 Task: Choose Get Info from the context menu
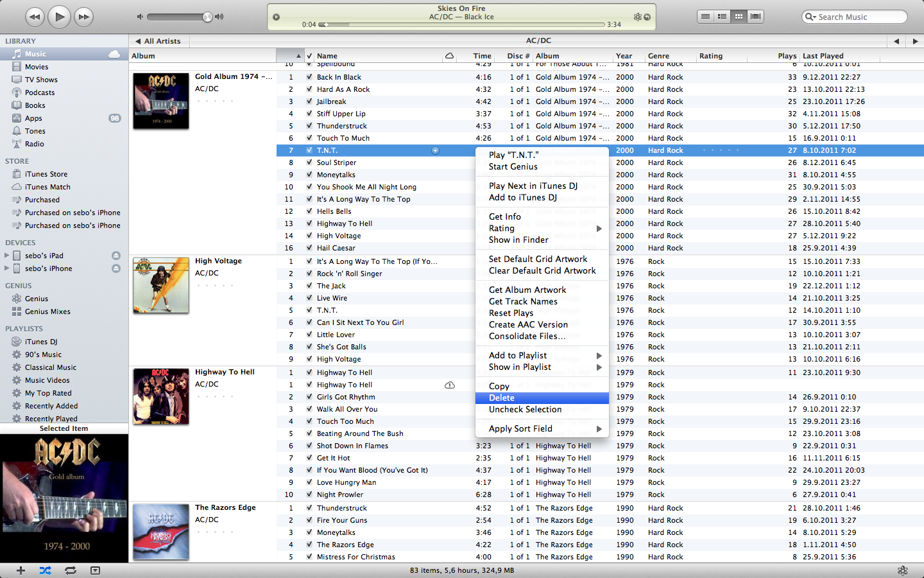tap(542, 217)
